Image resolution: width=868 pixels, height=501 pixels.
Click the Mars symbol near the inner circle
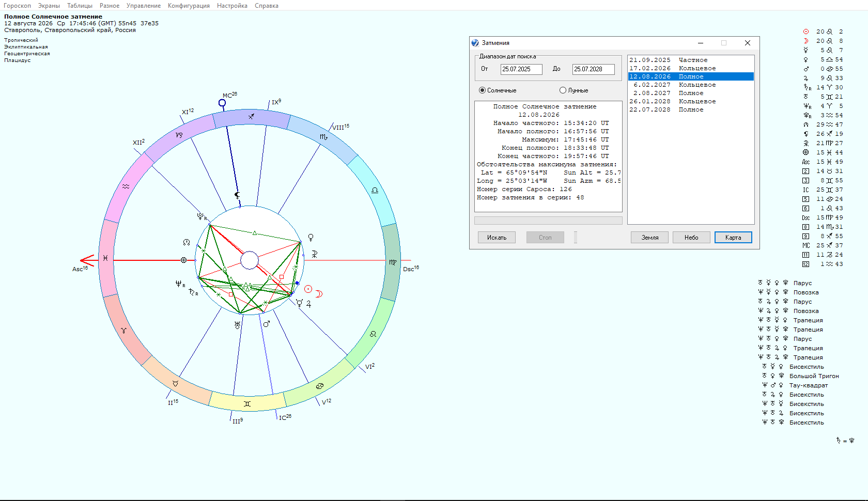267,324
